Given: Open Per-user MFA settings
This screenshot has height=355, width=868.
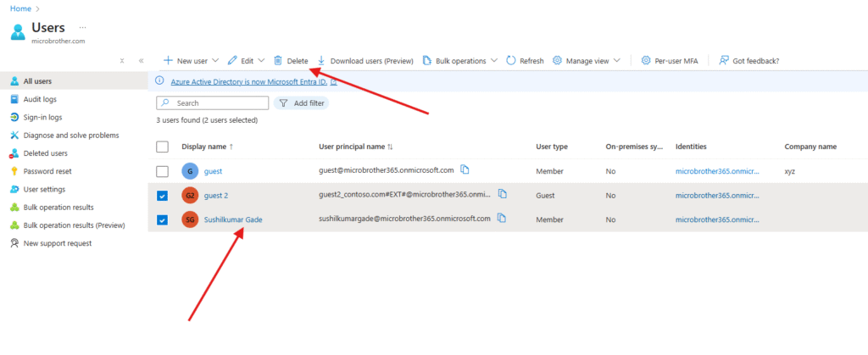Looking at the screenshot, I should click(670, 61).
